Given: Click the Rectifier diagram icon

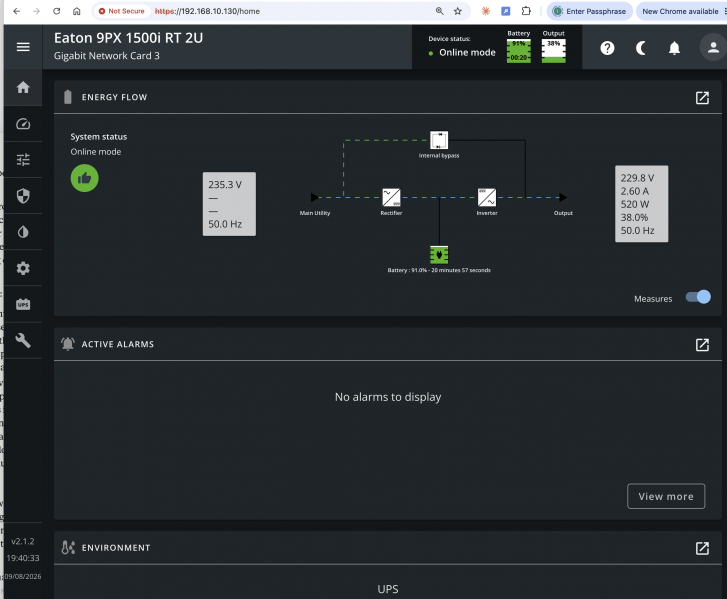Looking at the screenshot, I should [x=391, y=198].
